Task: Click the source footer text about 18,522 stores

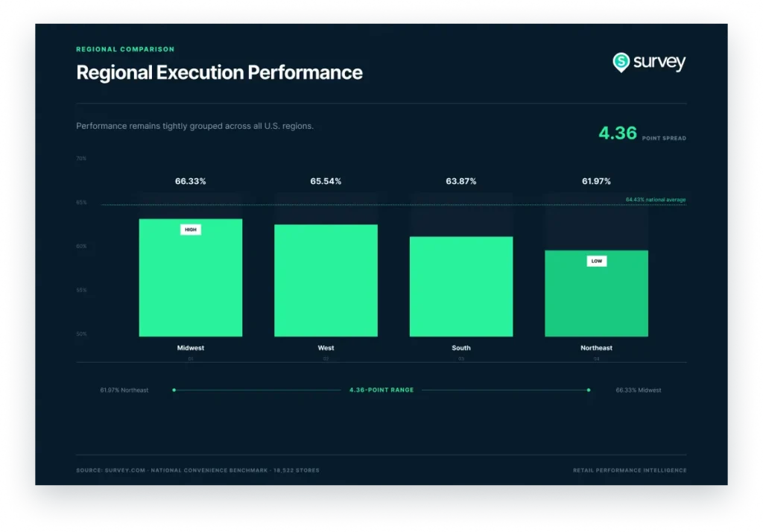Action: 197,470
